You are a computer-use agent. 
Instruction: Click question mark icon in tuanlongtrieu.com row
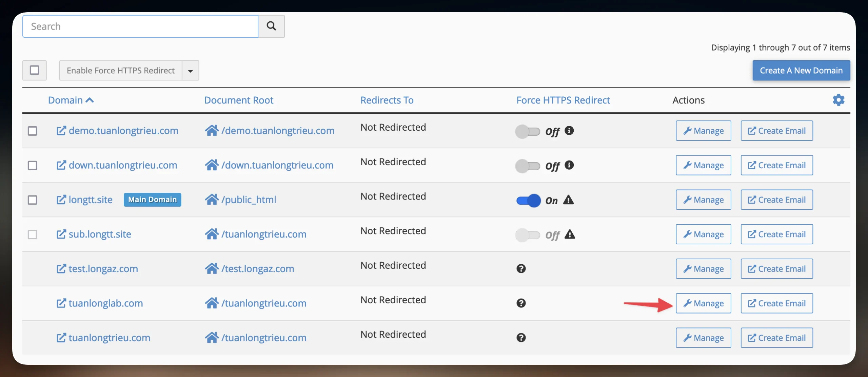click(521, 338)
